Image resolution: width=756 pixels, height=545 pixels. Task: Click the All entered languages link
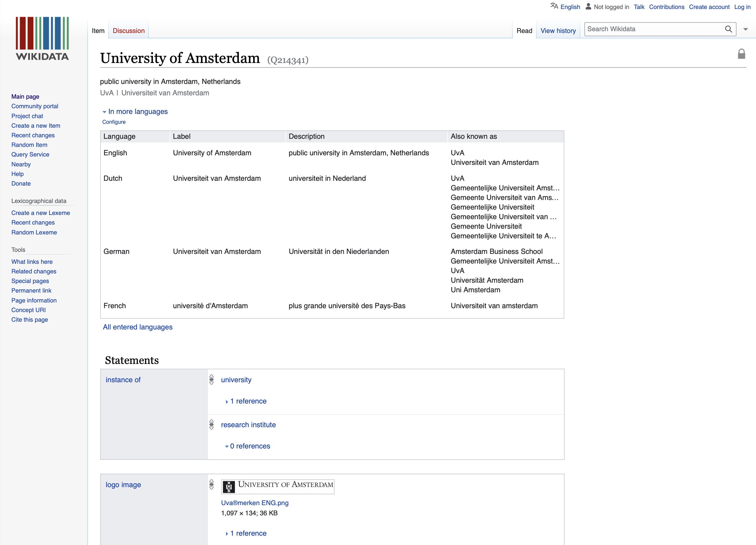click(138, 327)
